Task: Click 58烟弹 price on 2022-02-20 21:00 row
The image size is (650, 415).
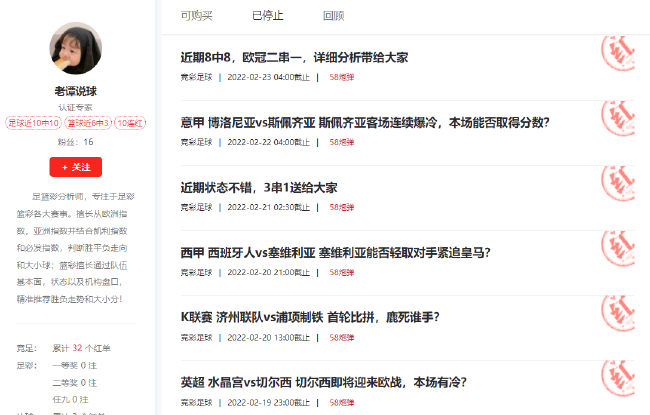Action: [x=342, y=272]
